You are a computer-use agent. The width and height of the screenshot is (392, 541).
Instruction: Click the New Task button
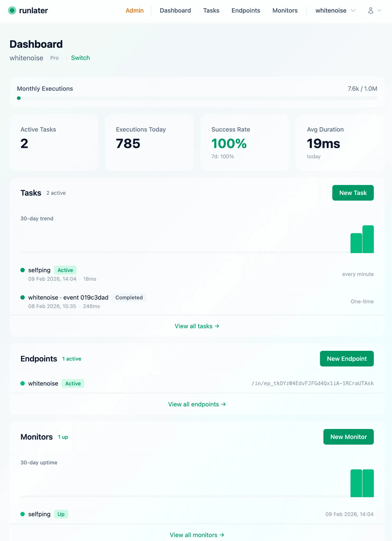[x=353, y=193]
